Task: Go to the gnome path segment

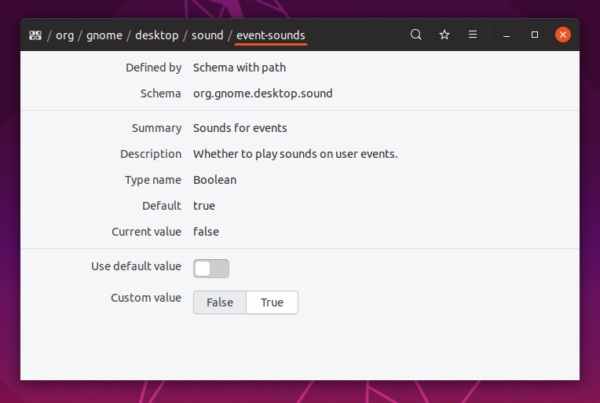Action: coord(104,36)
